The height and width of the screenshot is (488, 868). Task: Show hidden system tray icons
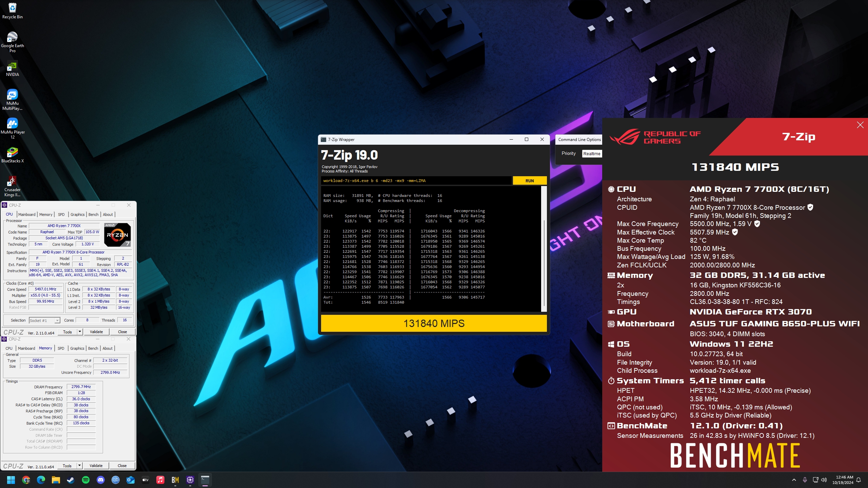click(794, 480)
